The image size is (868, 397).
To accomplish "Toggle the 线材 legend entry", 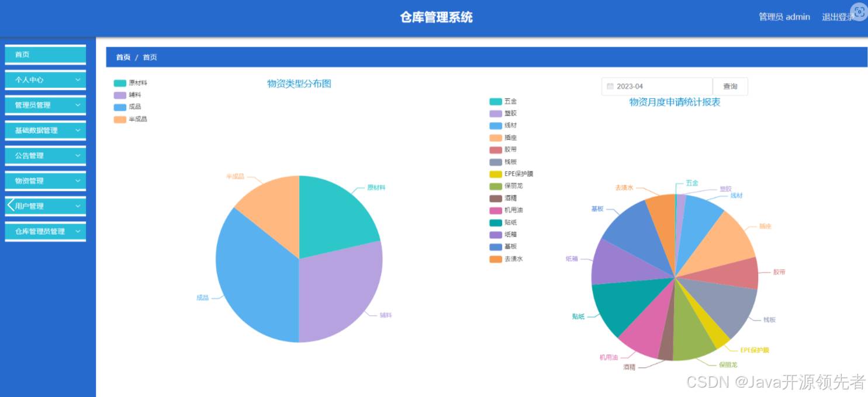I will [x=503, y=126].
